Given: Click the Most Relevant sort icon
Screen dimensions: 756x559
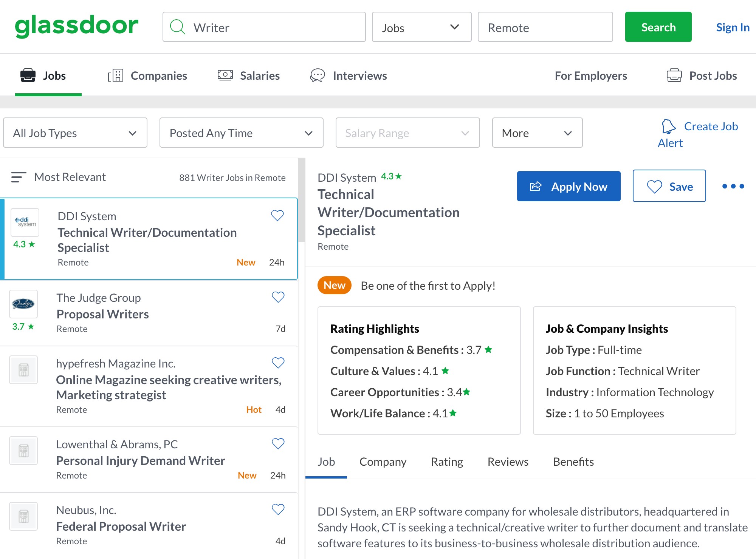Looking at the screenshot, I should pos(19,177).
